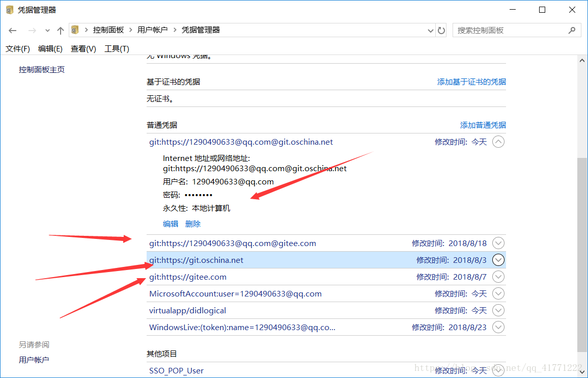Select the SSO_POP_User entry

point(176,371)
